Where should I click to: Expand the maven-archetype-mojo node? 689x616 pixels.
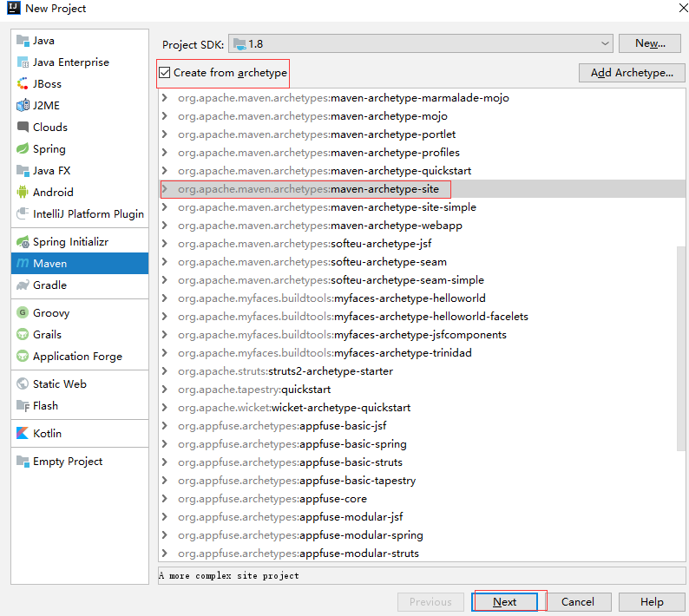pyautogui.click(x=164, y=116)
